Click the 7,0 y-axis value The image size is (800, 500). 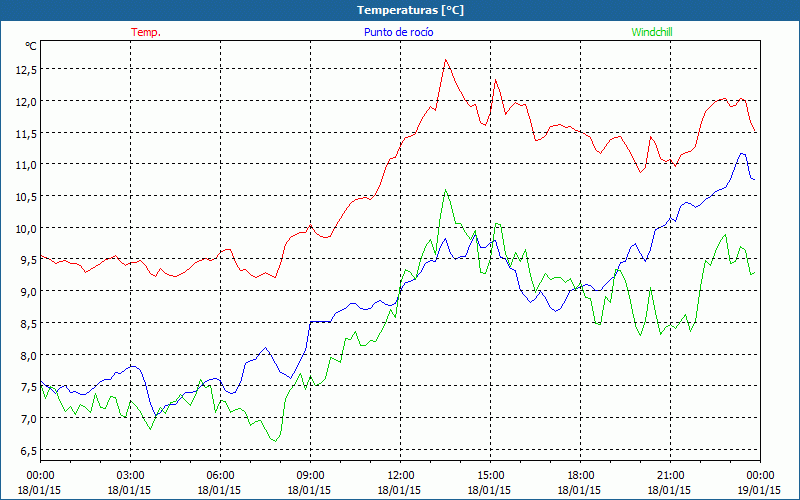point(29,418)
